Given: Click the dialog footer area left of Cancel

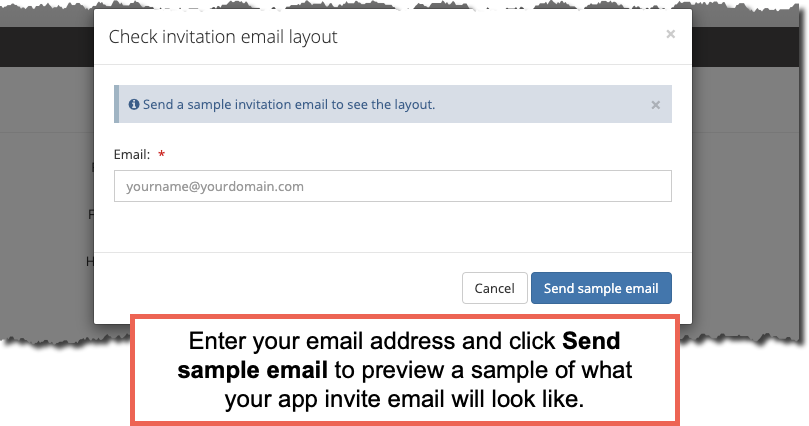Looking at the screenshot, I should click(x=278, y=288).
